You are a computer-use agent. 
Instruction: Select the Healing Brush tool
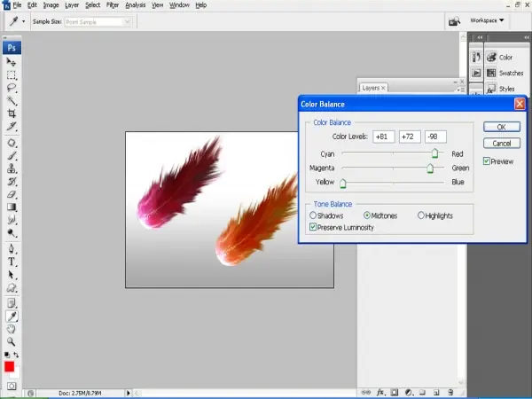12,143
